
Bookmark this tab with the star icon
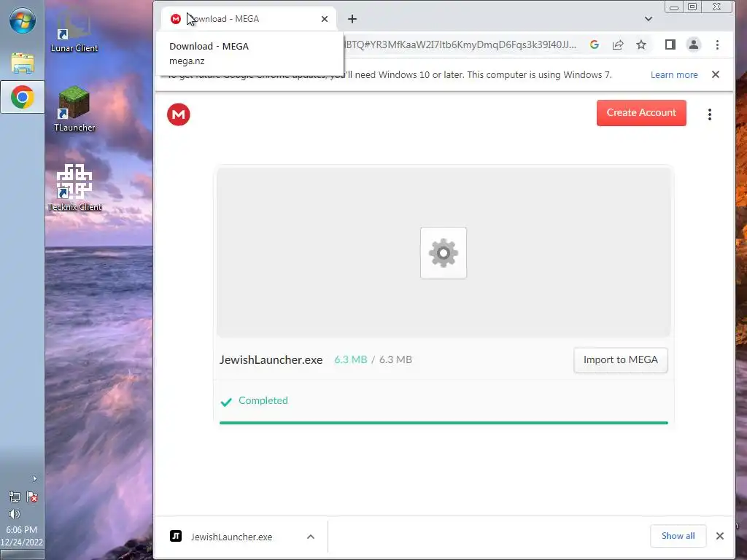[x=641, y=44]
